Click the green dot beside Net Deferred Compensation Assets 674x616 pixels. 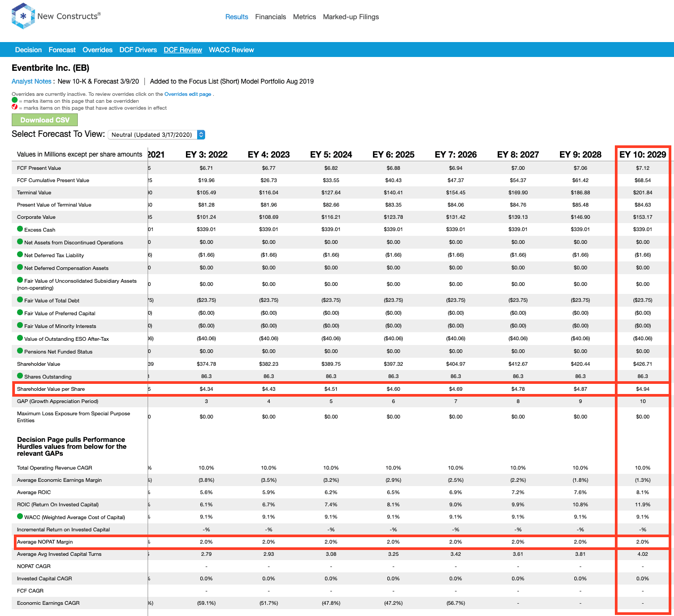point(20,267)
